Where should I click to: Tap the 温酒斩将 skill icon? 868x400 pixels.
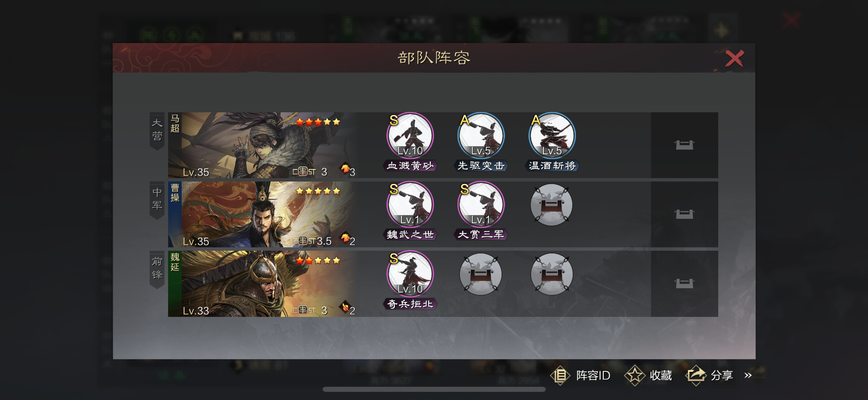pos(552,135)
